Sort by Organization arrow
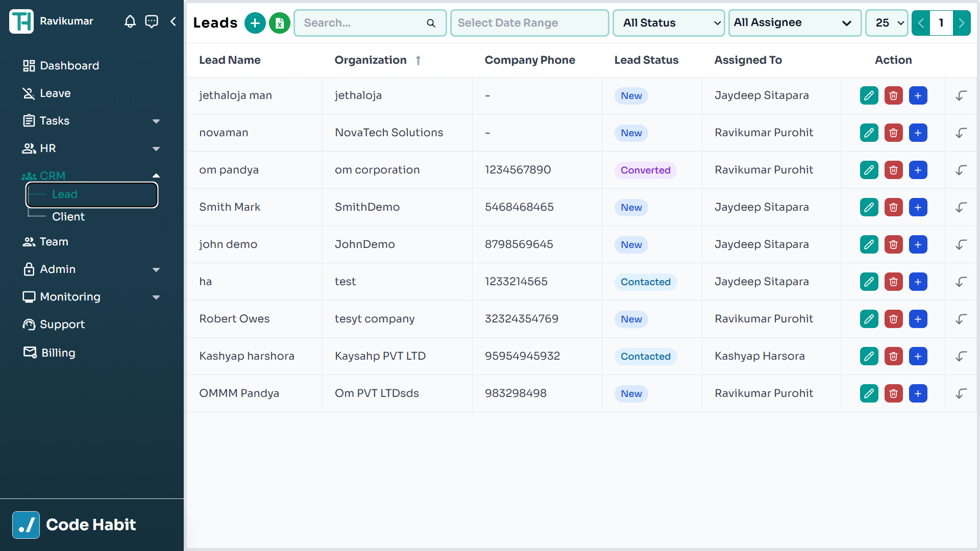Viewport: 980px width, 551px height. pos(418,60)
